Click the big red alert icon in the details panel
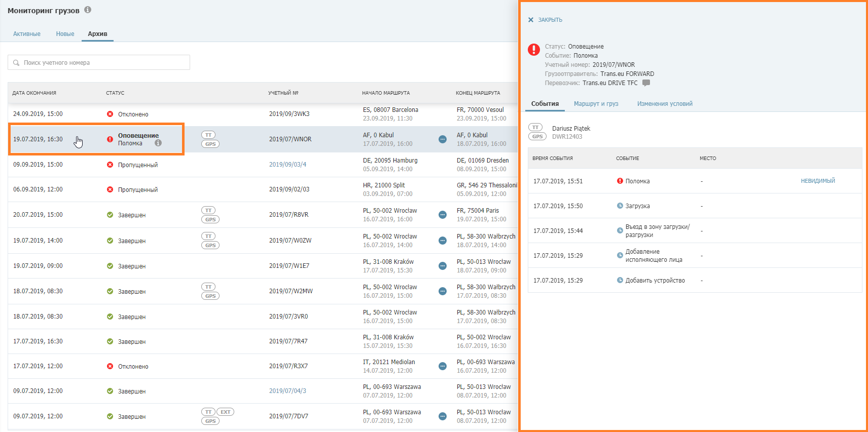Screen dimensions: 868x432 (534, 49)
